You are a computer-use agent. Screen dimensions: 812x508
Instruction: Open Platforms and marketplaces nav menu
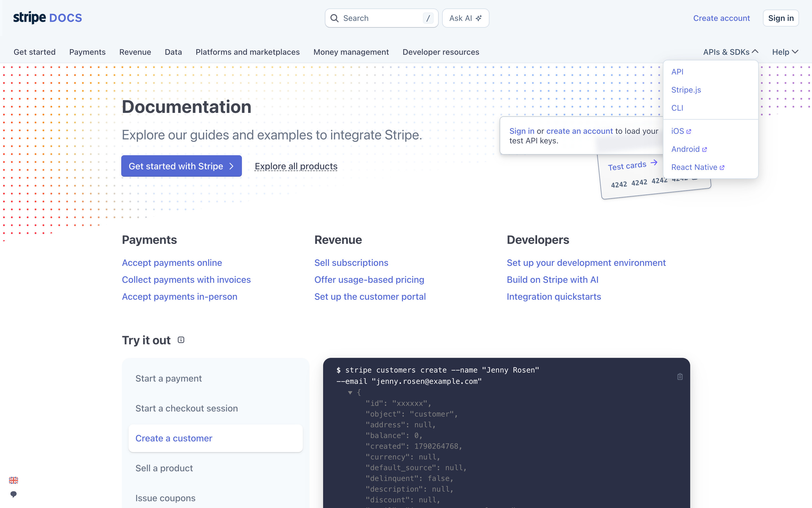pyautogui.click(x=248, y=52)
